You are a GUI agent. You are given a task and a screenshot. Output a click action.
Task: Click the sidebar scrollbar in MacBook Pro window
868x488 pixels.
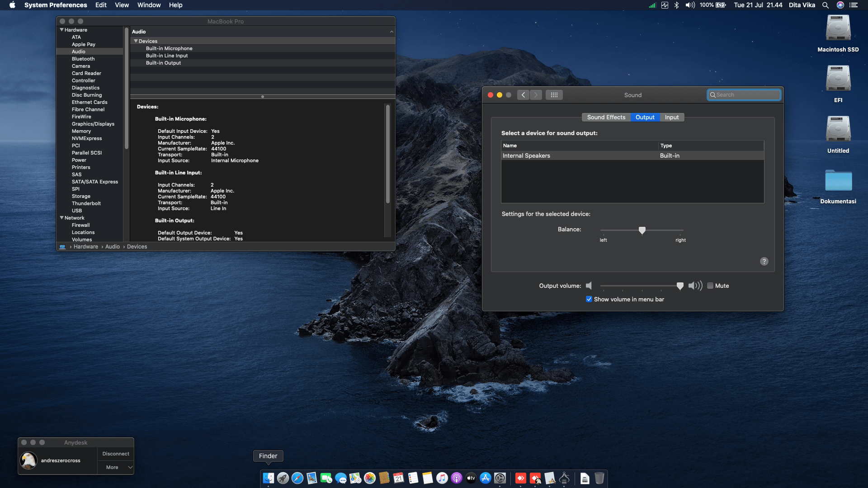point(127,89)
